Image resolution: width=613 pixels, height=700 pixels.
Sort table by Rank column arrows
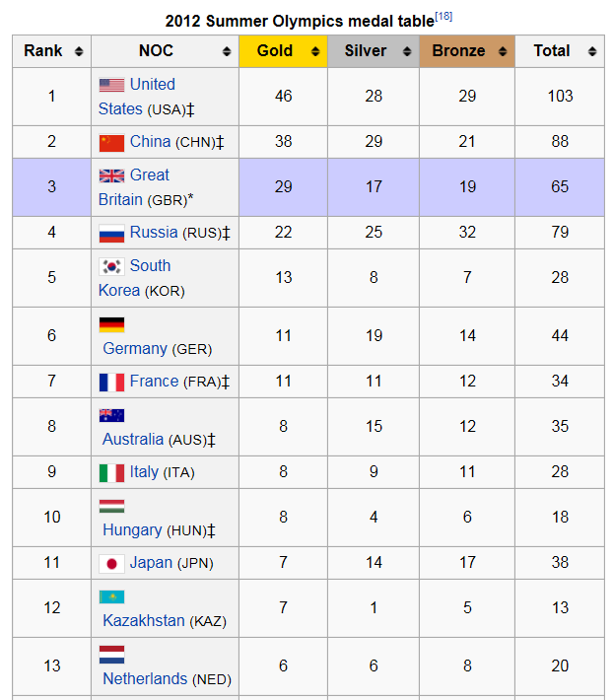(x=79, y=51)
